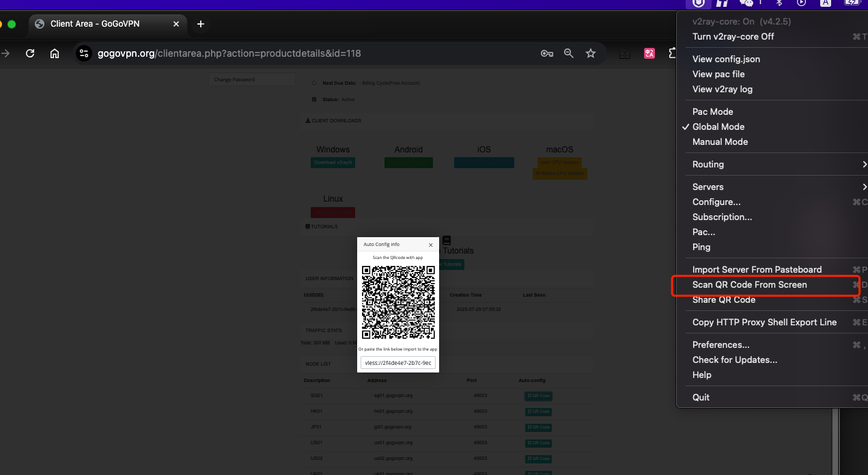Open Subscription... settings
This screenshot has width=868, height=475.
click(723, 217)
